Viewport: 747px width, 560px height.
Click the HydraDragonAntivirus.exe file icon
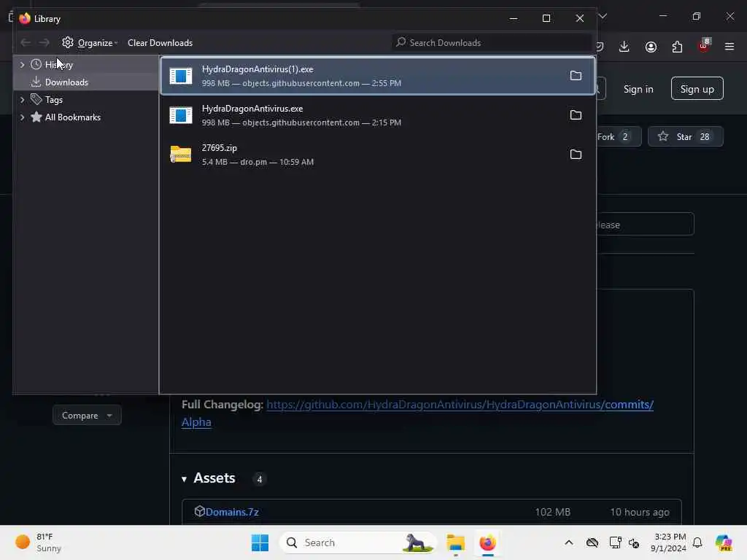181,115
